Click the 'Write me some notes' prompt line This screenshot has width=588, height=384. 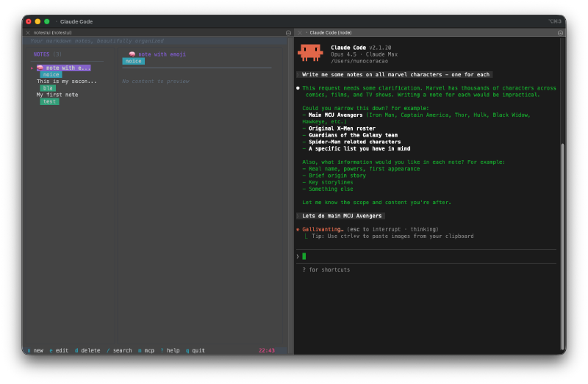tap(395, 75)
